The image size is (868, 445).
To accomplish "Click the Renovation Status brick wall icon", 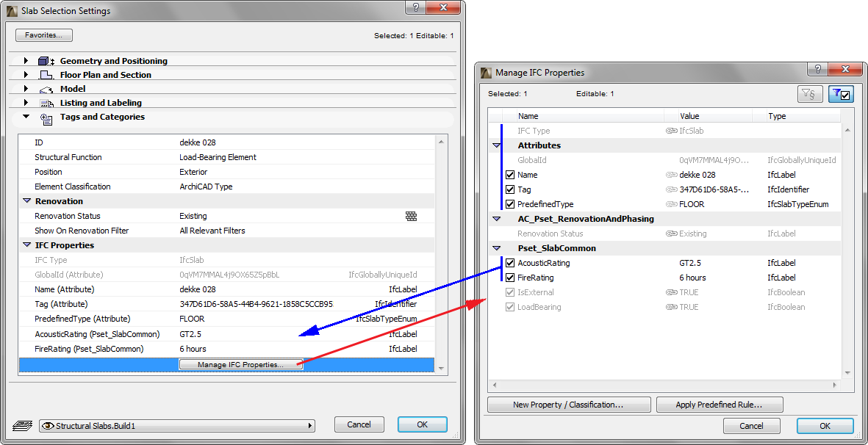I will tap(411, 216).
